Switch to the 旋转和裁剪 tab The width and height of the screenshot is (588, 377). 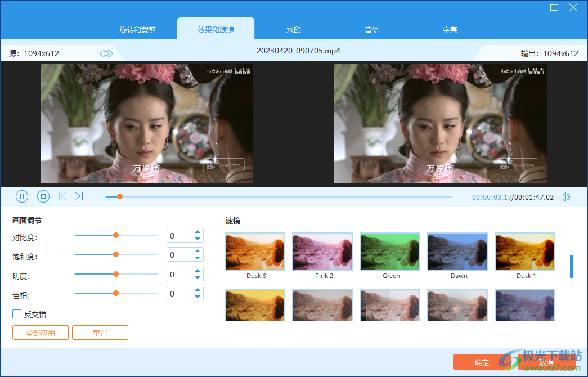coord(138,30)
